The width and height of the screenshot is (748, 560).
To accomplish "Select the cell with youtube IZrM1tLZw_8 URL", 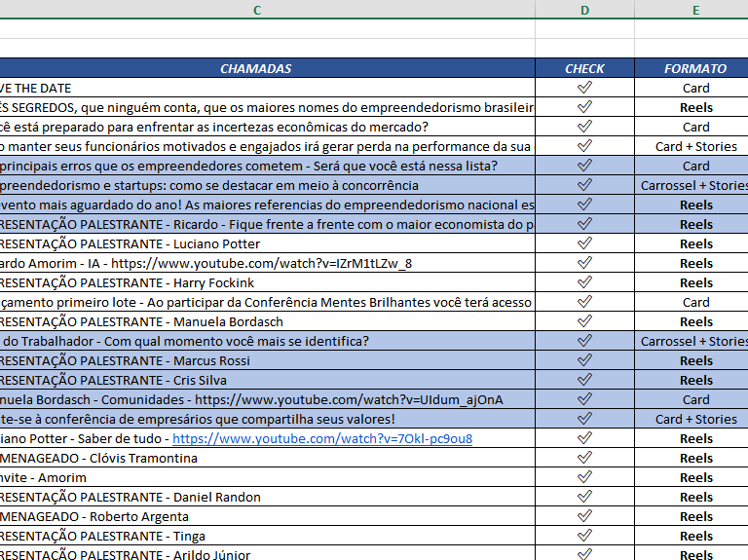I will point(267,263).
